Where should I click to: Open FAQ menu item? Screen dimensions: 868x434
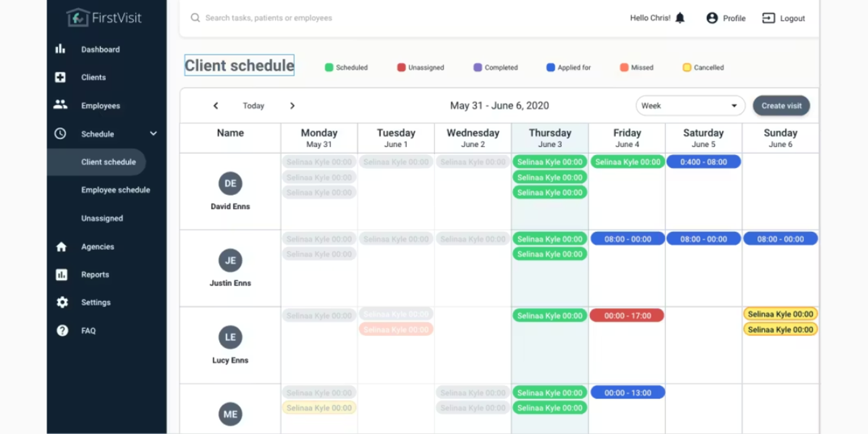(x=89, y=331)
